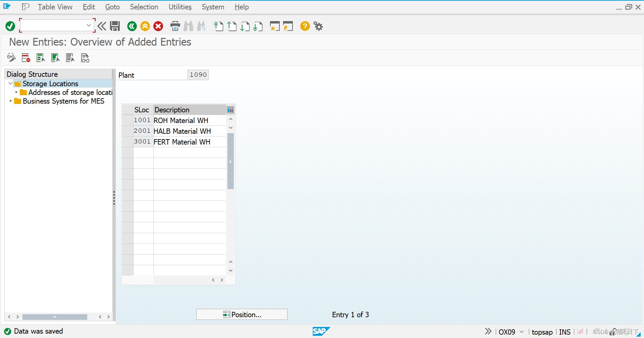The height and width of the screenshot is (338, 644).
Task: Print using the printer icon
Action: point(175,26)
